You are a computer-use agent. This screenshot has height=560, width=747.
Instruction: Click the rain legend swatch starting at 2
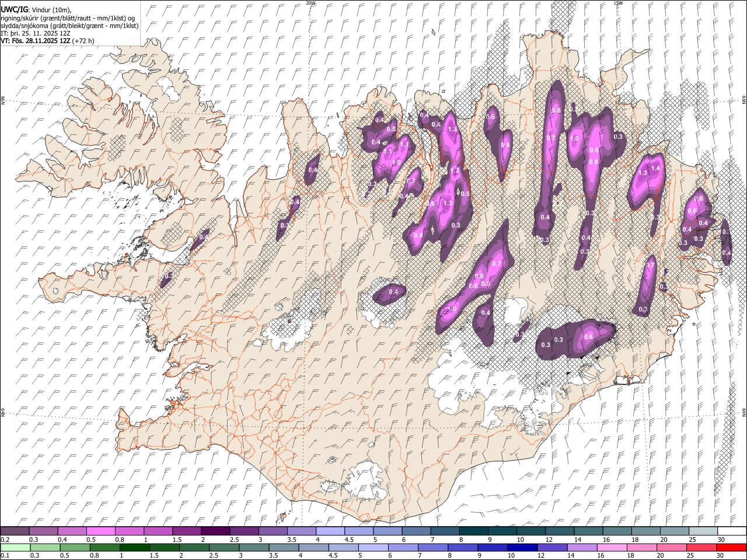coord(194,547)
